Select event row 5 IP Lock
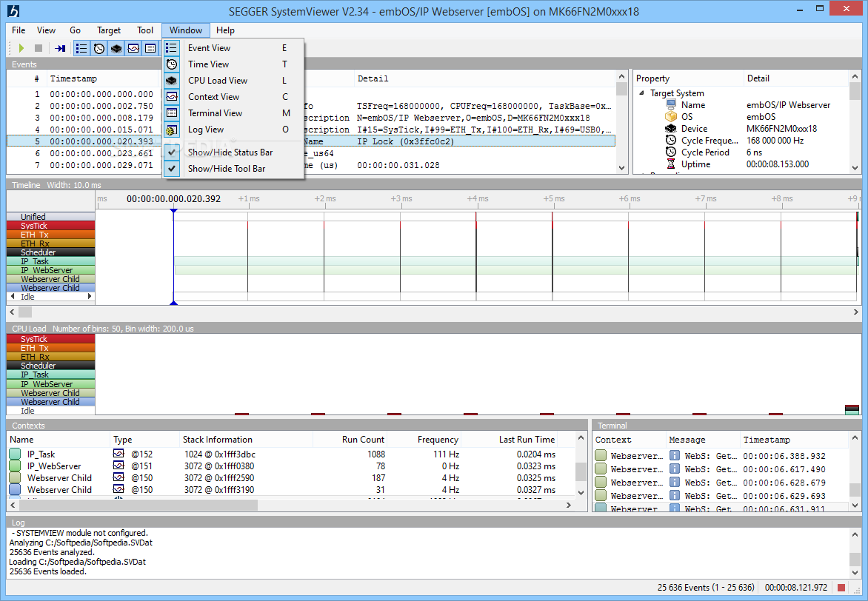Viewport: 868px width, 601px height. (x=310, y=141)
